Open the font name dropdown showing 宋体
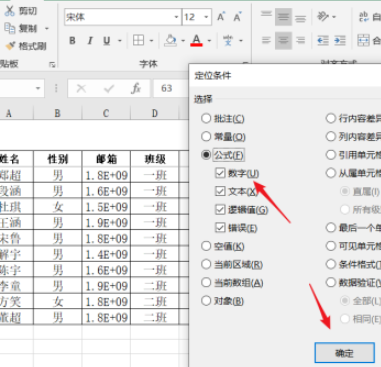Viewport: 381px width, 367px height. pos(176,17)
